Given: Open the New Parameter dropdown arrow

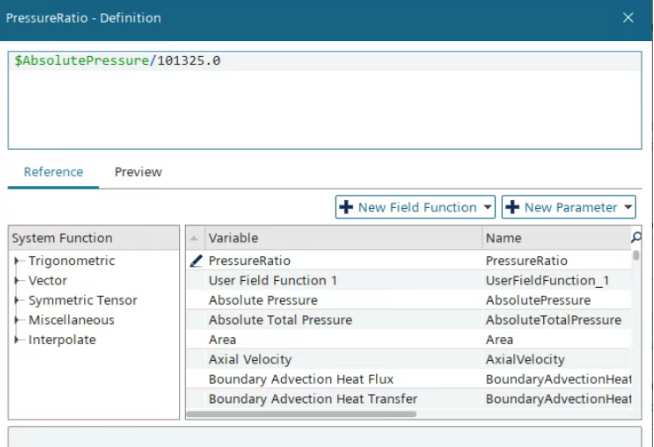Looking at the screenshot, I should click(628, 207).
